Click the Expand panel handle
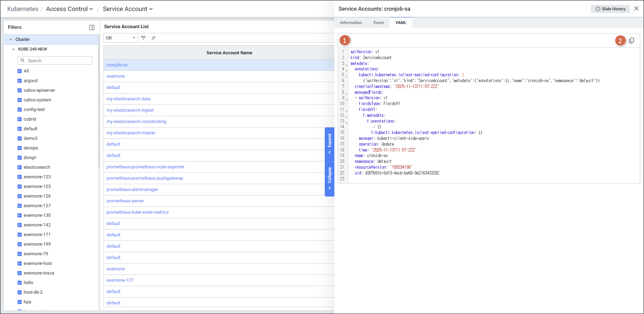The width and height of the screenshot is (644, 314). point(330,144)
